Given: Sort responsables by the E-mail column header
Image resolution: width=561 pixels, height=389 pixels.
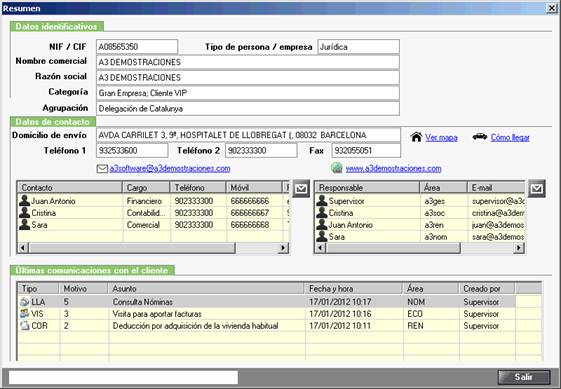Looking at the screenshot, I should coord(496,188).
